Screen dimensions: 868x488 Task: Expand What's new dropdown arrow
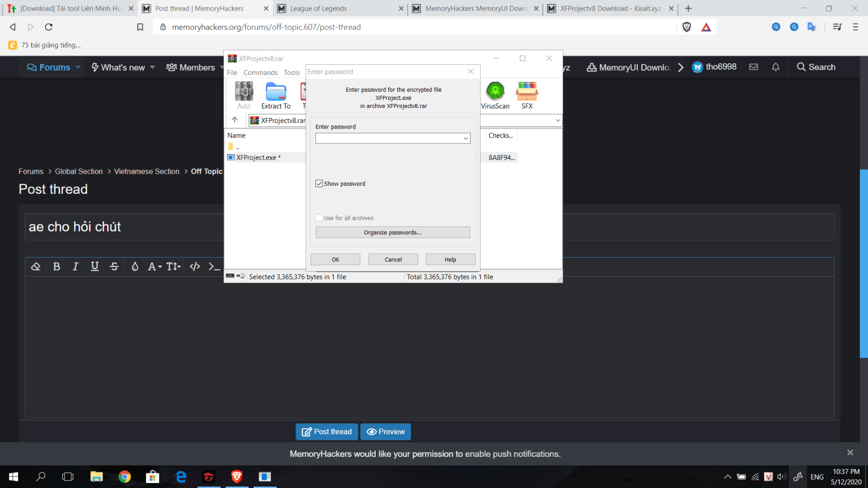pyautogui.click(x=152, y=67)
